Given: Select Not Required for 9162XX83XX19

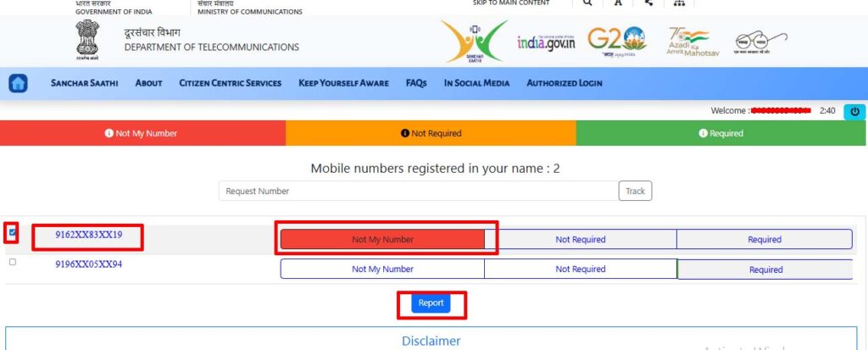Looking at the screenshot, I should point(580,240).
